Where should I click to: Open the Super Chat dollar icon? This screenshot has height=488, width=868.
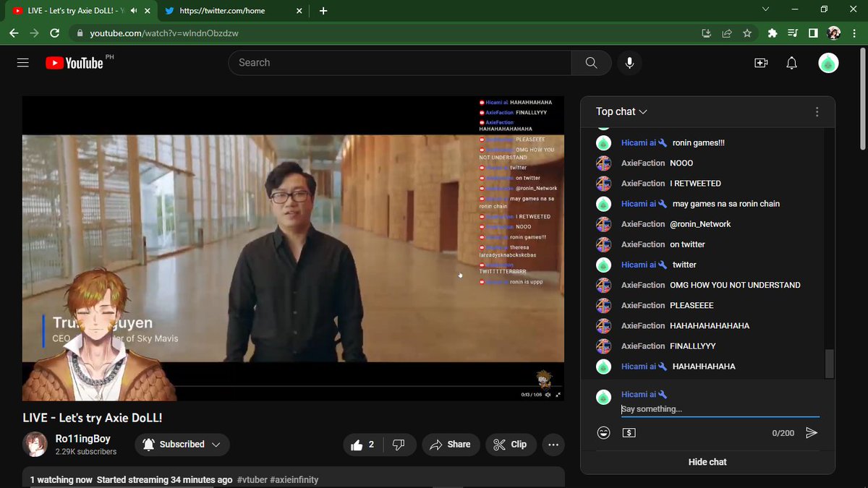point(629,432)
